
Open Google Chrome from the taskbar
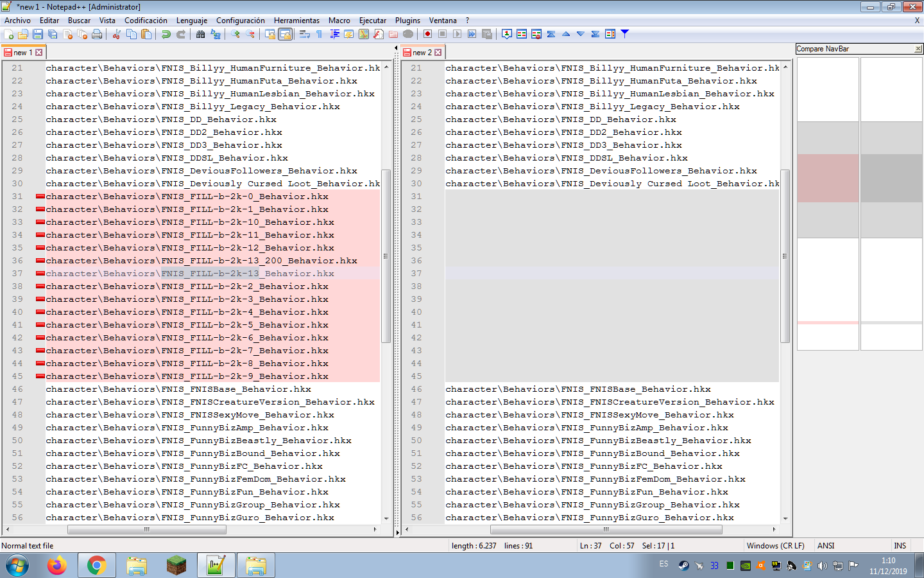tap(97, 566)
